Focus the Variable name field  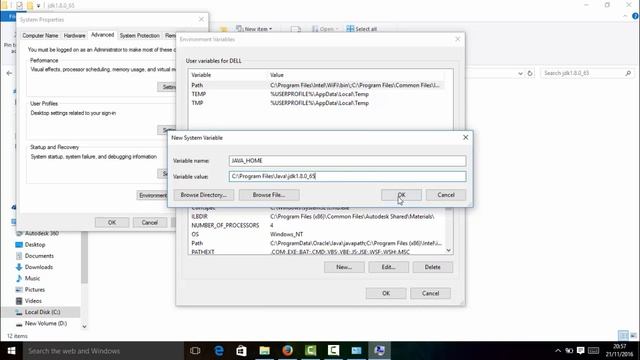tap(347, 161)
